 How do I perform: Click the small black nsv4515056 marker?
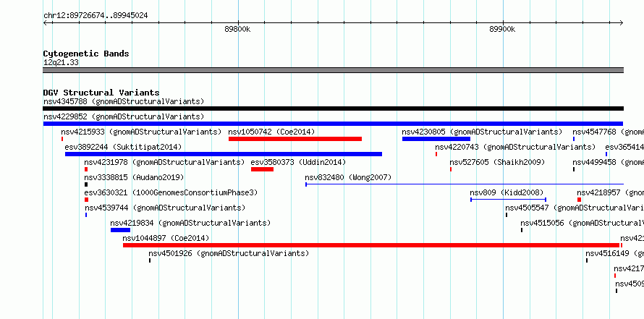(522, 230)
